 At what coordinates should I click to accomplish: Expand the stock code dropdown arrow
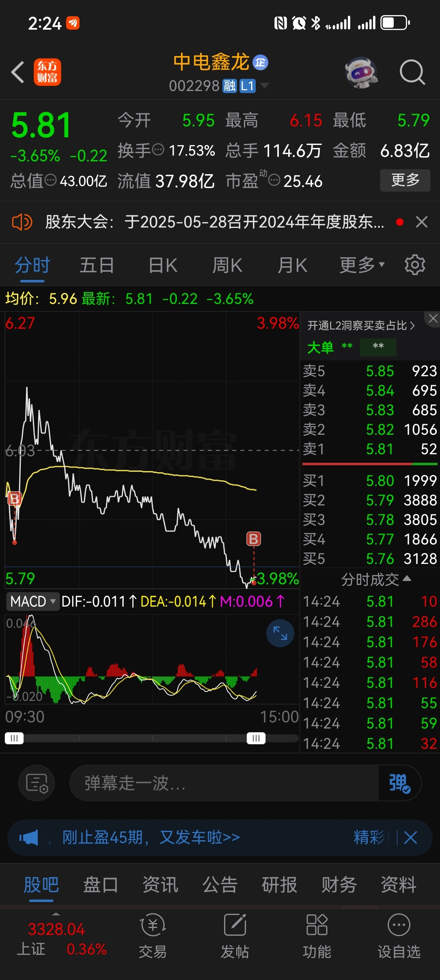264,85
